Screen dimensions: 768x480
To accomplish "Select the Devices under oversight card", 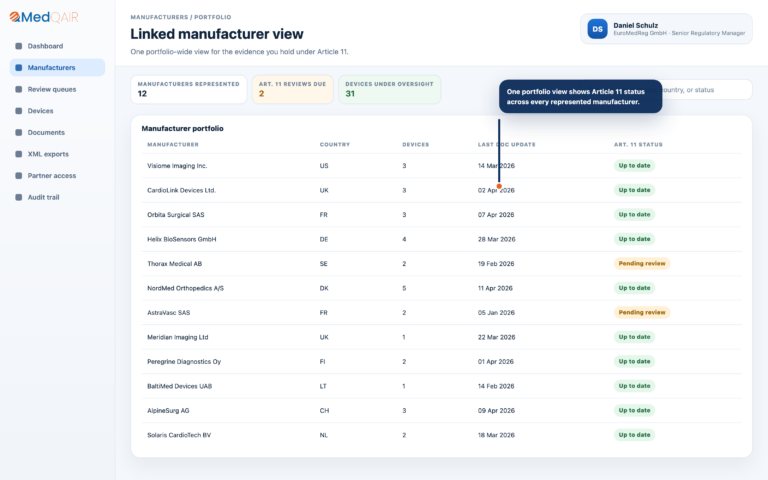I will pyautogui.click(x=389, y=89).
